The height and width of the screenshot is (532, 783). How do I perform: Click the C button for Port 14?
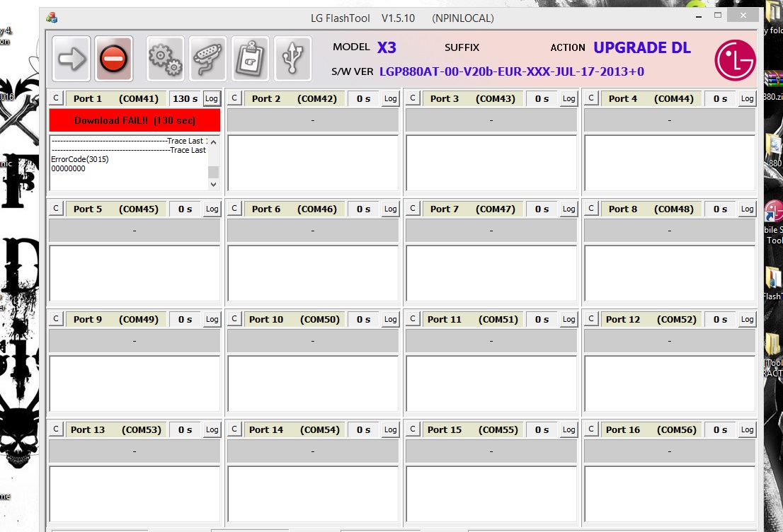tap(234, 429)
